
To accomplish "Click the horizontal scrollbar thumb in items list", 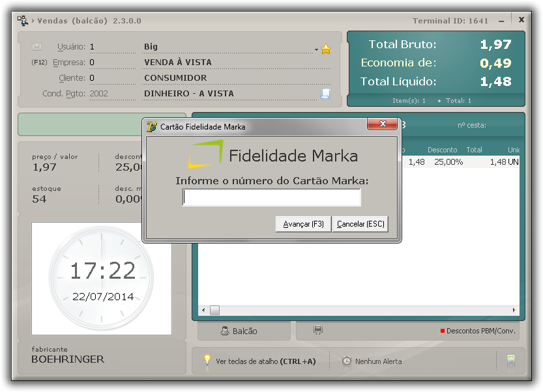I will pyautogui.click(x=214, y=310).
